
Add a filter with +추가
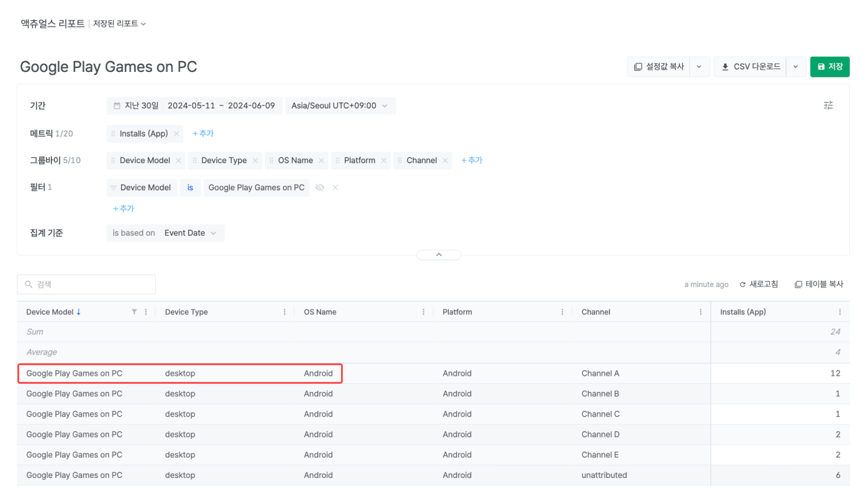point(123,208)
